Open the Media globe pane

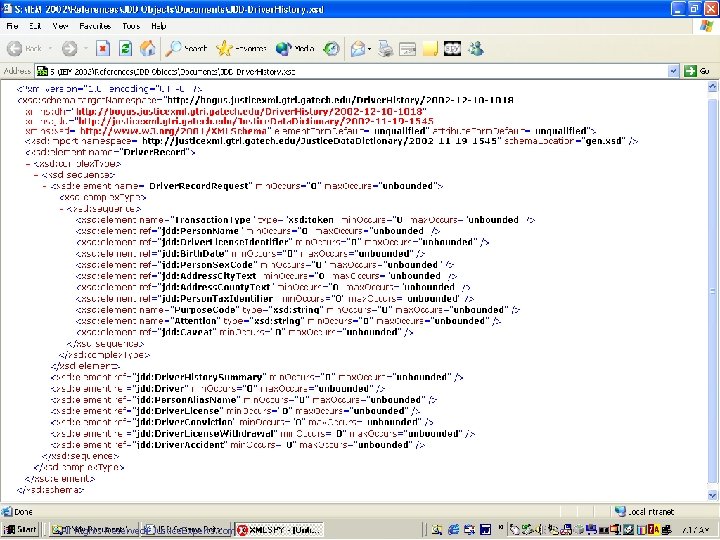point(295,48)
